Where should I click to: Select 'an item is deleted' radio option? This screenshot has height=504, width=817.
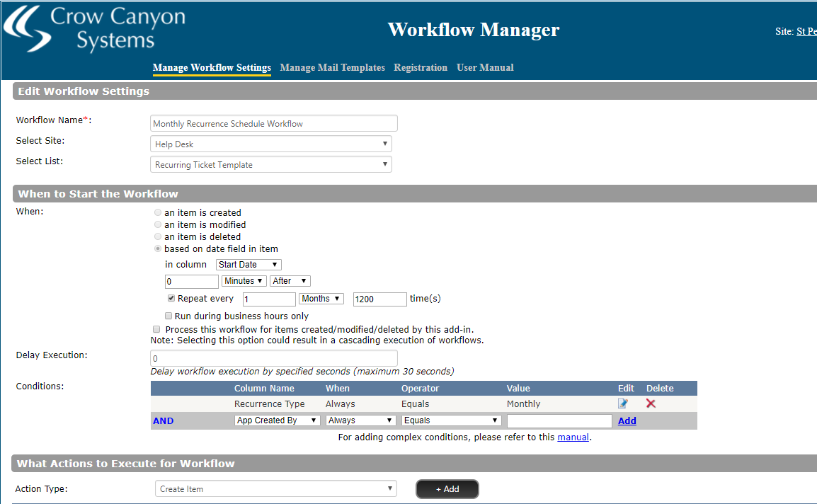158,236
